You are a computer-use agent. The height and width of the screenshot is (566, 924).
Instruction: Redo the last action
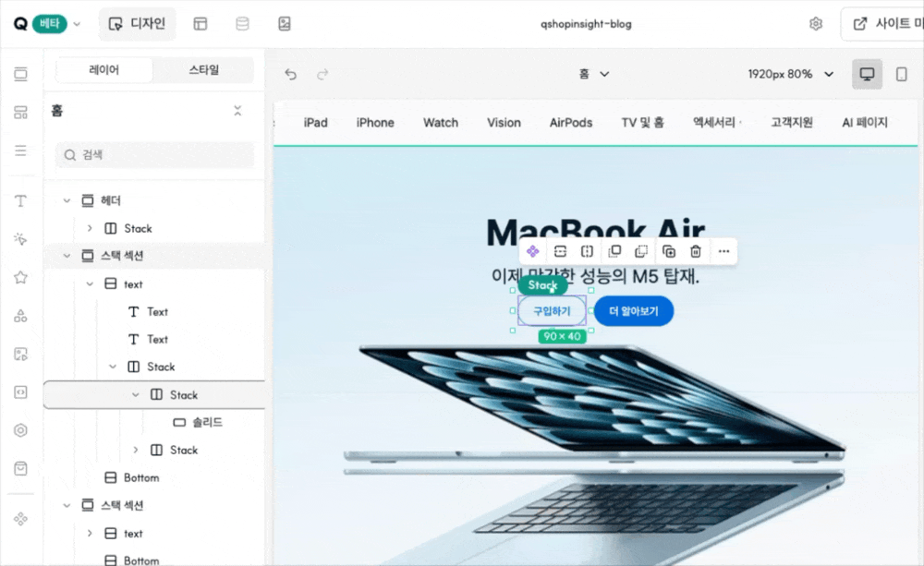pos(322,74)
